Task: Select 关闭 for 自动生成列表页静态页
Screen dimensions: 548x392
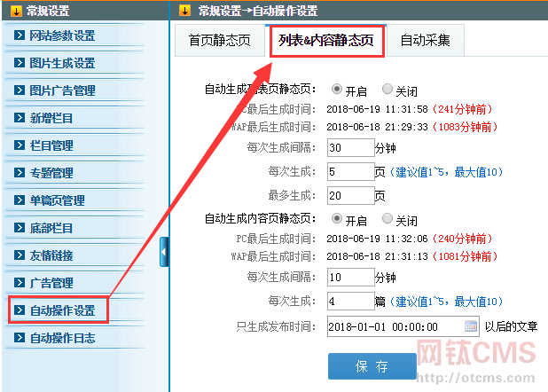Action: 388,90
